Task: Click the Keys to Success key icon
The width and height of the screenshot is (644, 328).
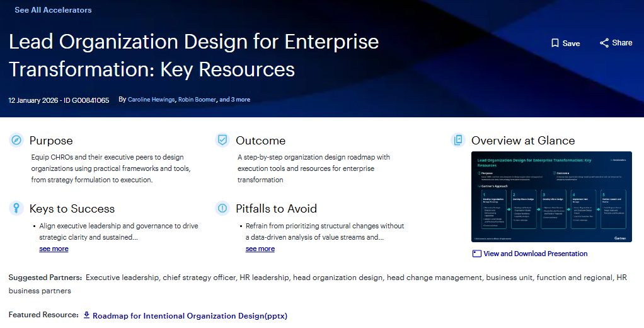Action: 17,208
